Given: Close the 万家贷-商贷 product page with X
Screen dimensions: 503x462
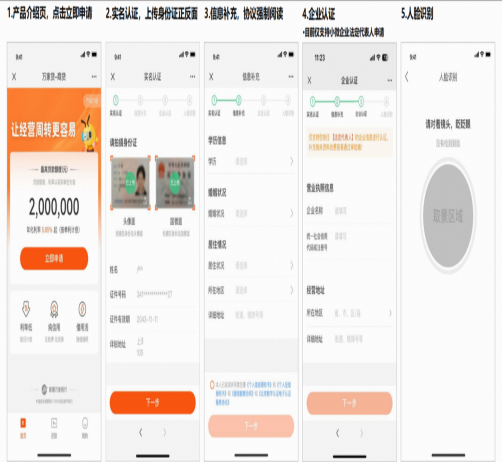Looking at the screenshot, I should click(x=14, y=77).
